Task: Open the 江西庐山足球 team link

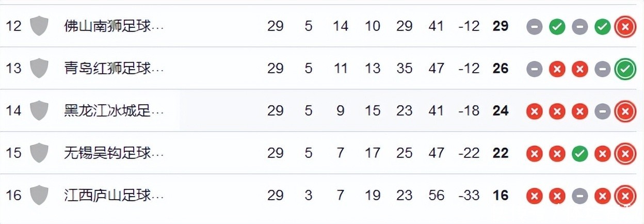Action: pyautogui.click(x=114, y=195)
